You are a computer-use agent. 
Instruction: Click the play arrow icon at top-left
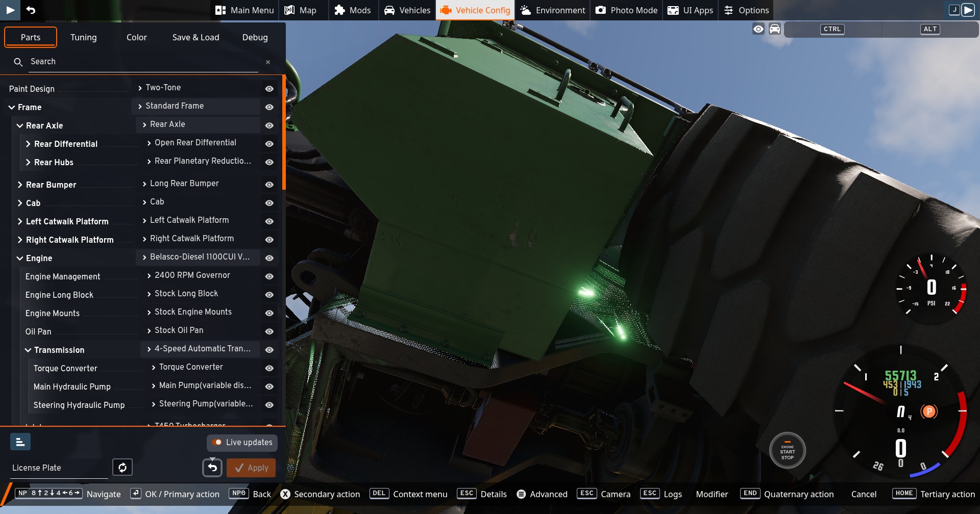pos(10,10)
